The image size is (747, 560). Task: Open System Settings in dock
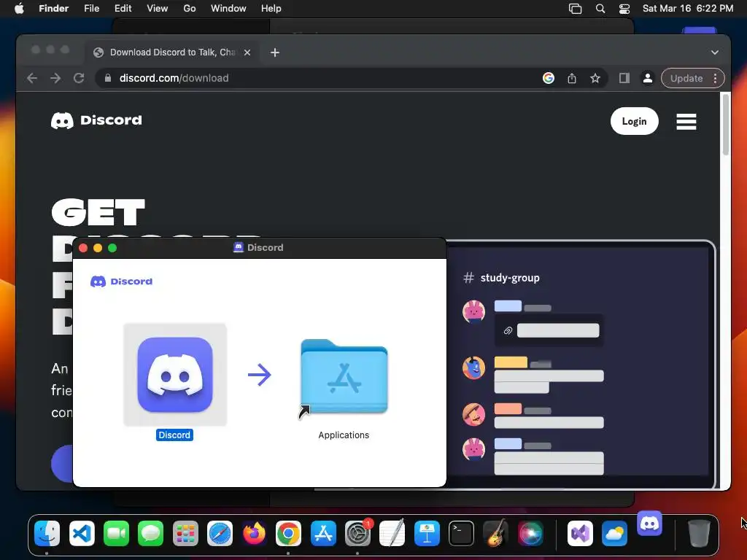point(357,533)
